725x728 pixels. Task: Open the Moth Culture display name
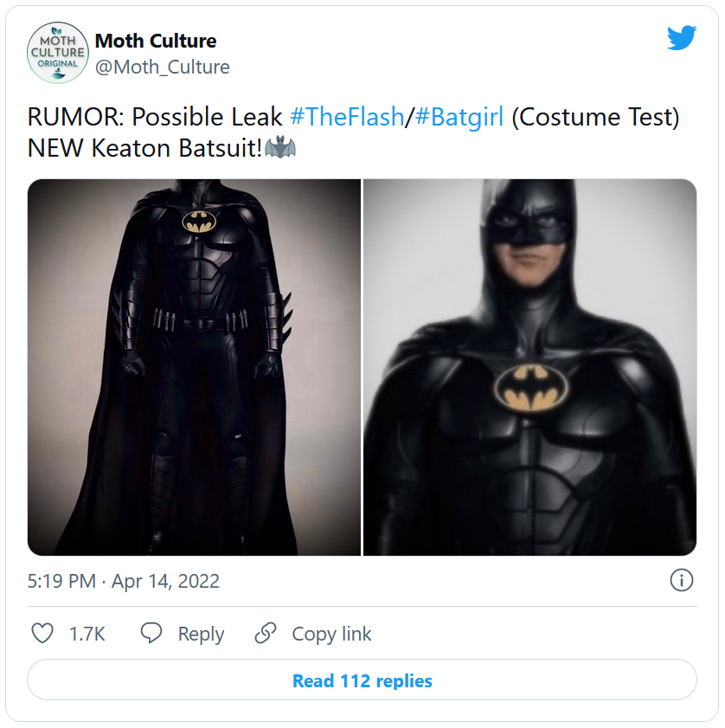click(x=156, y=41)
